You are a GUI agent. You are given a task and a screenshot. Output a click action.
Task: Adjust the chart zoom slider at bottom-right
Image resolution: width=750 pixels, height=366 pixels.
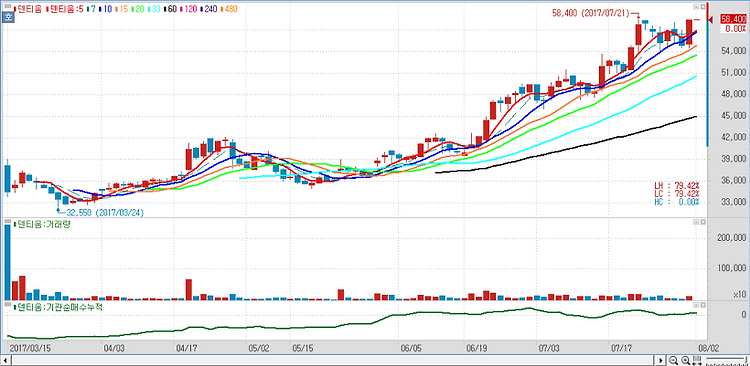727,360
